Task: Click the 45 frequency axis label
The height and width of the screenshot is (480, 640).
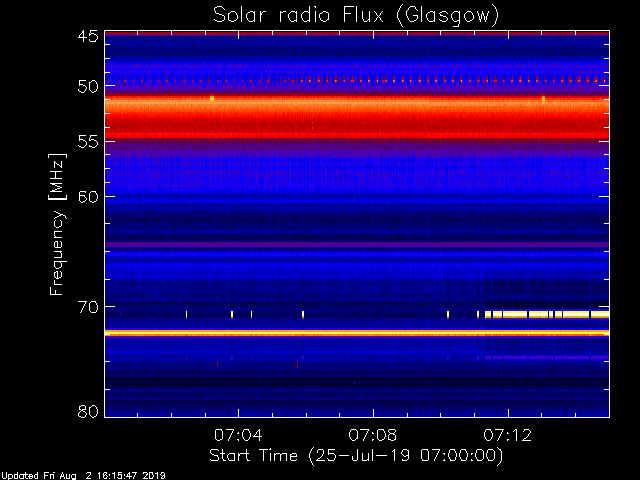Action: [x=88, y=37]
